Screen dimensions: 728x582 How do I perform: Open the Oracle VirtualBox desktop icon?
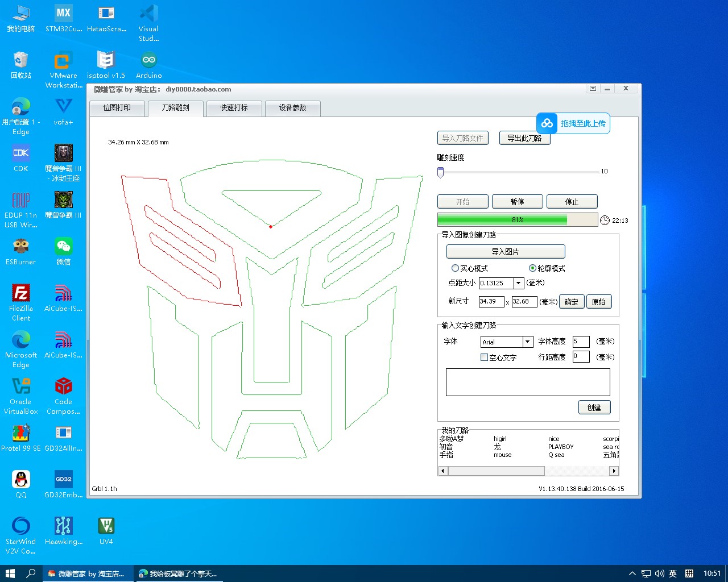click(20, 387)
